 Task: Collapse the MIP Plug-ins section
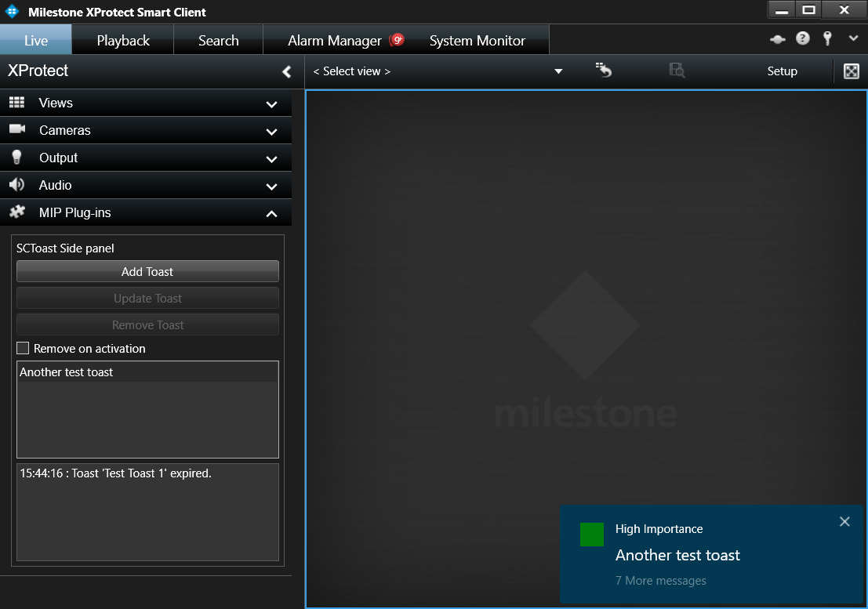coord(271,213)
